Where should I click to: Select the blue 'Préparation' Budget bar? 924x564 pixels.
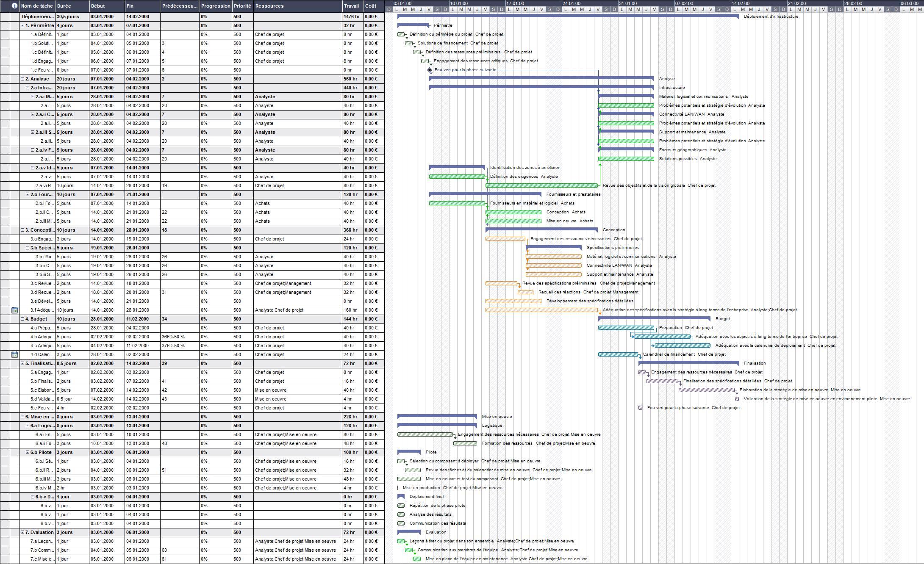pyautogui.click(x=626, y=328)
